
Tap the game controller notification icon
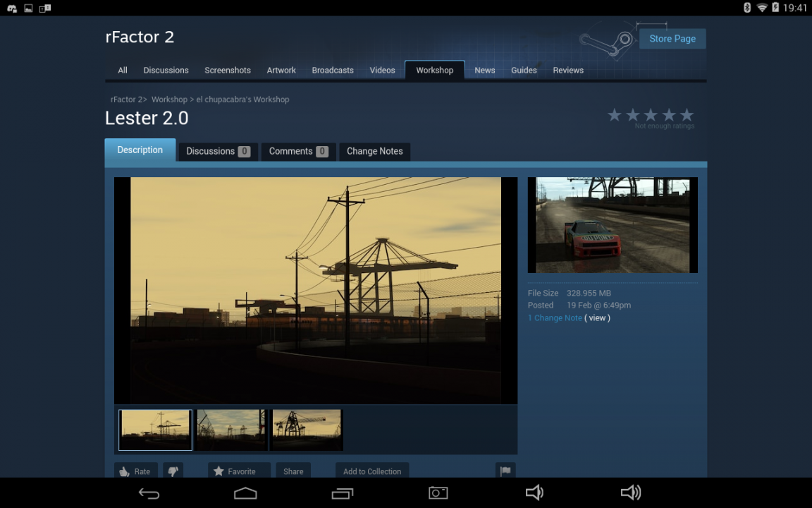pos(12,8)
